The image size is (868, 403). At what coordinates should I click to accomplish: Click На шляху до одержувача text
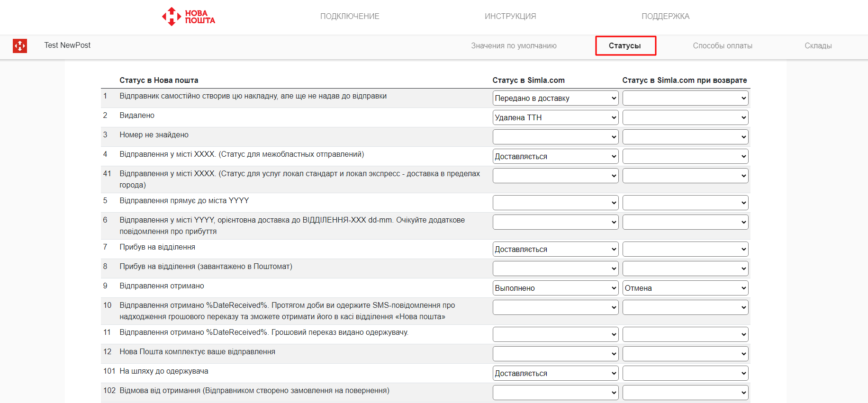tap(164, 371)
